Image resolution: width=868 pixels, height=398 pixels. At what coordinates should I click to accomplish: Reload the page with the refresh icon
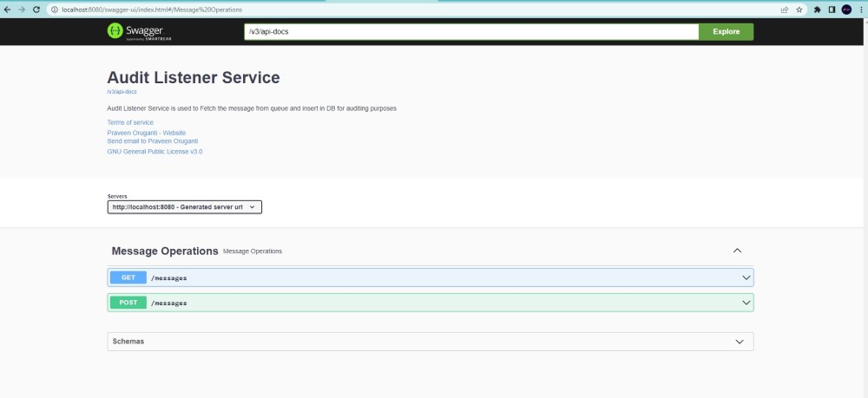point(36,10)
